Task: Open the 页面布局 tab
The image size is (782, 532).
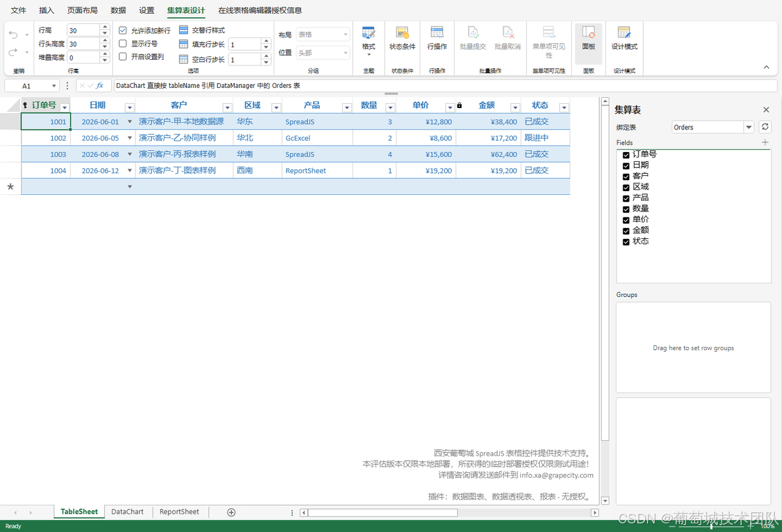Action: tap(82, 10)
